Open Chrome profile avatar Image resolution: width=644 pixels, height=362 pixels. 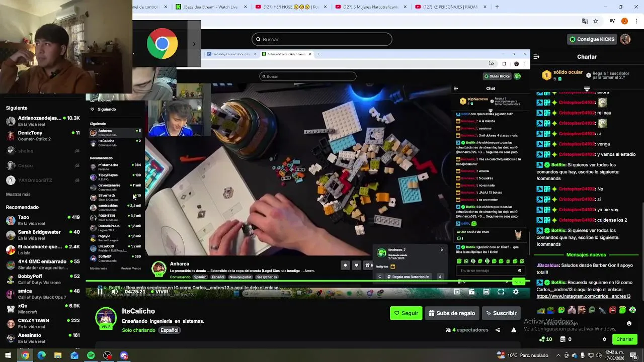(x=624, y=21)
